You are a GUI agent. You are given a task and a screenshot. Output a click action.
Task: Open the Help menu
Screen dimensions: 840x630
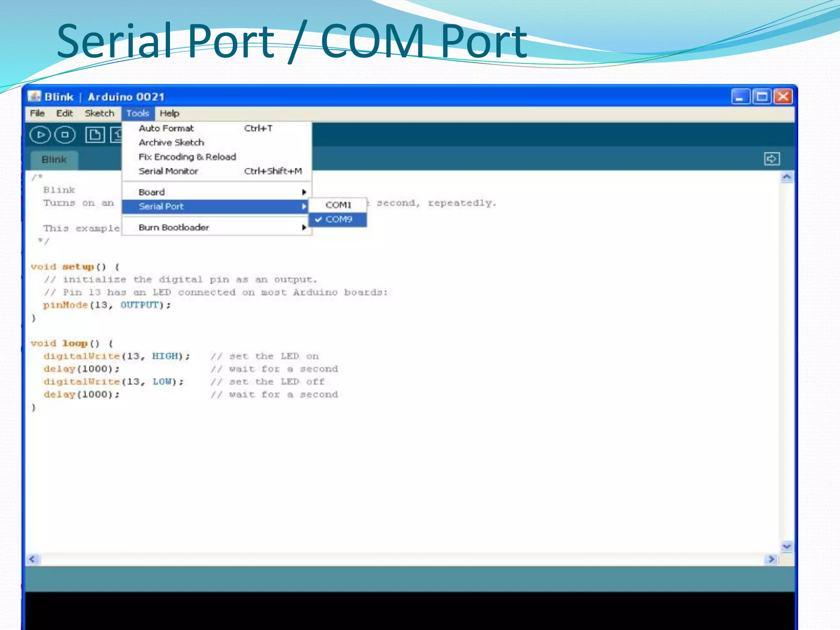coord(169,113)
